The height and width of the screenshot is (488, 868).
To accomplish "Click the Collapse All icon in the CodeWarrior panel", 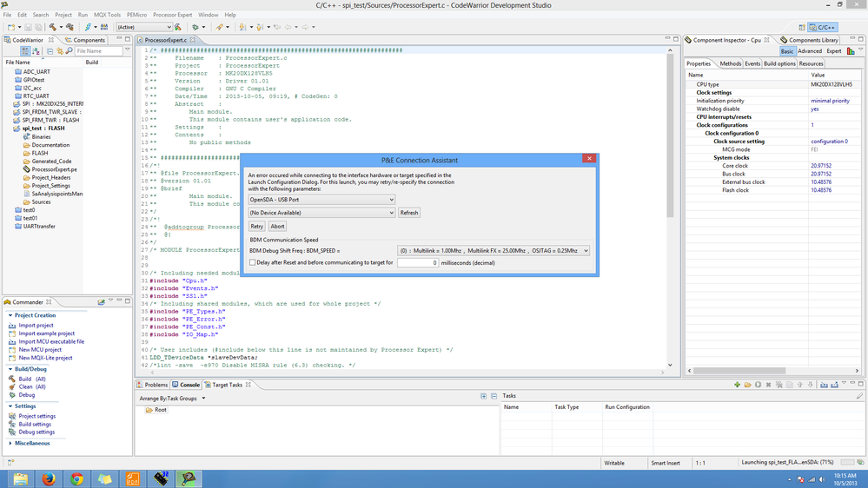I will coord(50,51).
